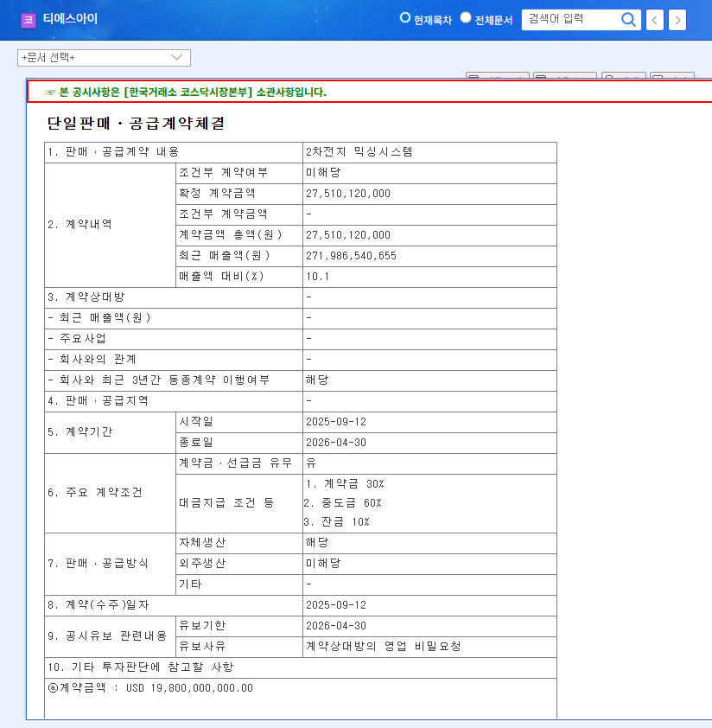Click the 7. 판매ㆍ공급방식 row header
Image resolution: width=712 pixels, height=728 pixels.
[x=98, y=564]
